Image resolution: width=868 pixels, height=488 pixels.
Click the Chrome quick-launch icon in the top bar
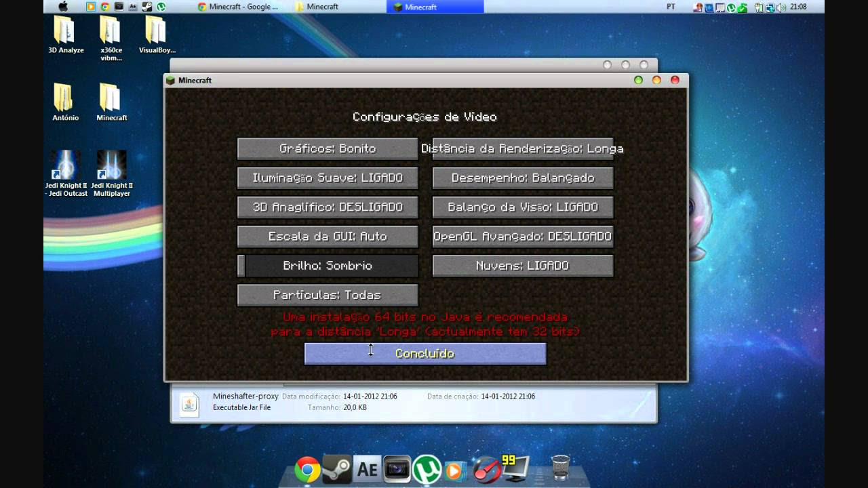point(105,7)
